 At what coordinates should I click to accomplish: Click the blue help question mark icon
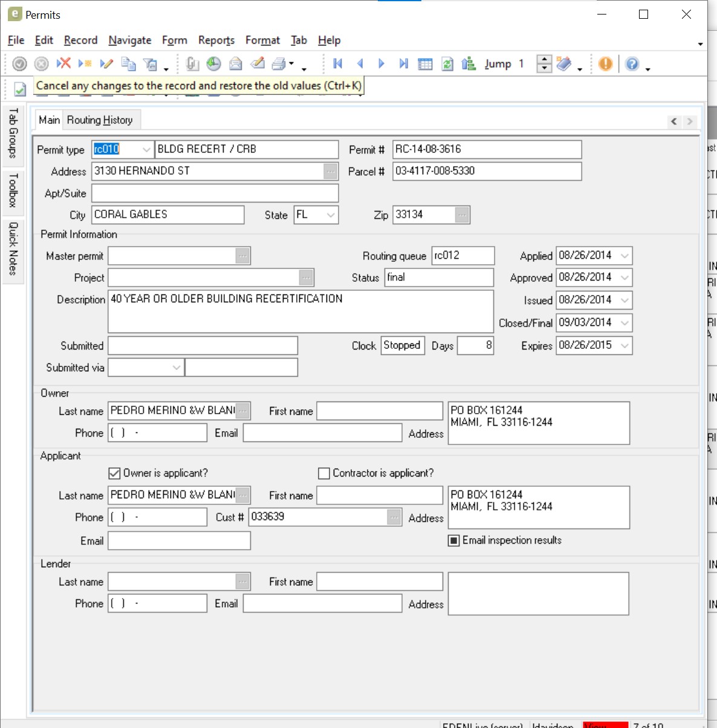pos(632,63)
